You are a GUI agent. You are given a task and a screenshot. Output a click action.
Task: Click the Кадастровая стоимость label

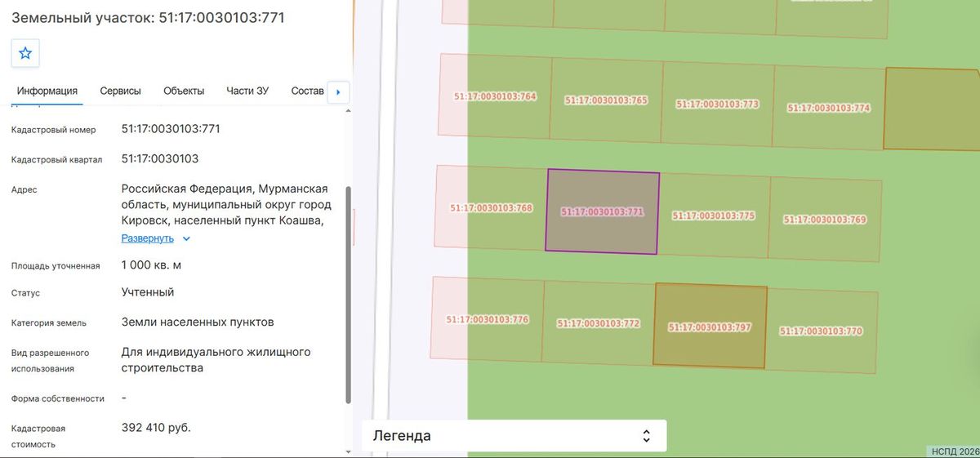pyautogui.click(x=38, y=436)
